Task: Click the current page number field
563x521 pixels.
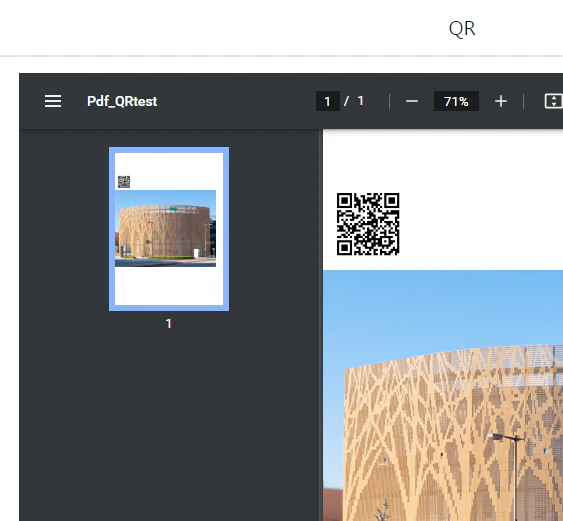Action: [x=327, y=101]
